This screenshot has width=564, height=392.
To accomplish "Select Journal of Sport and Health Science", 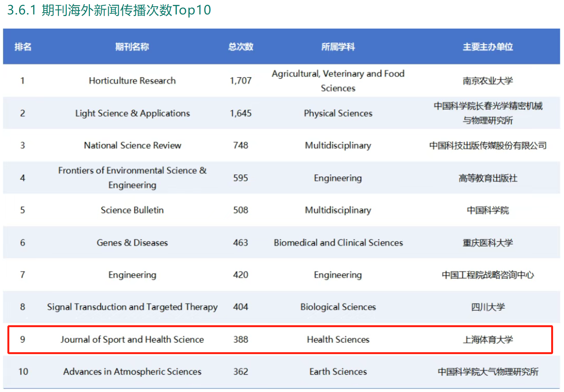I will pyautogui.click(x=132, y=339).
